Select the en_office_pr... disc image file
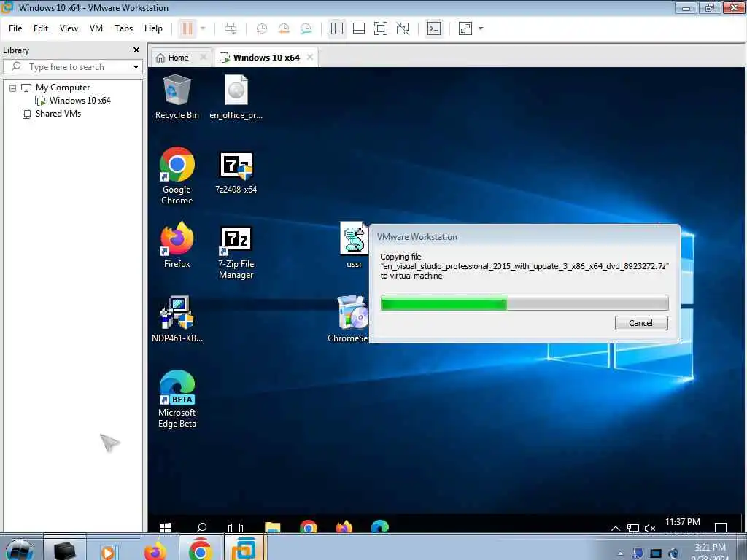 point(236,98)
